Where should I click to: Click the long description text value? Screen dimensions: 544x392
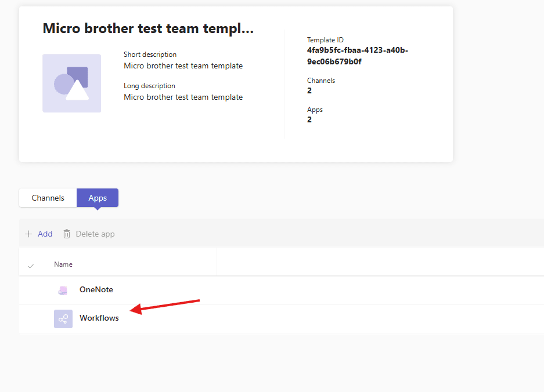(183, 97)
